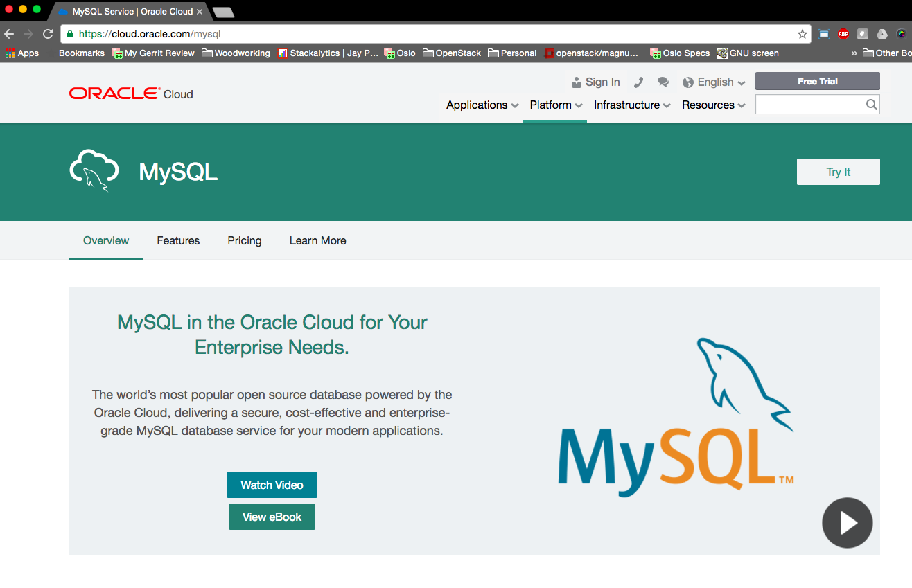This screenshot has height=588, width=912.
Task: Switch to the Learn More tab
Action: pyautogui.click(x=318, y=240)
